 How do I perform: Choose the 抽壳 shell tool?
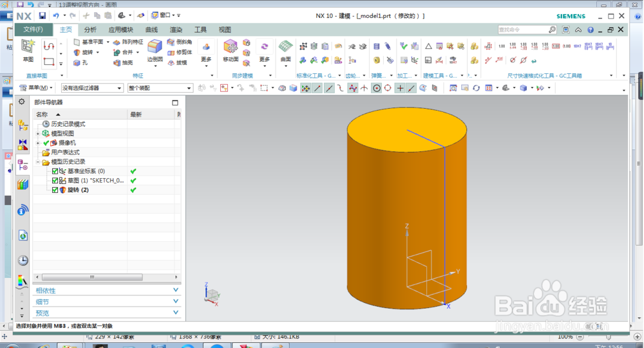pyautogui.click(x=123, y=63)
